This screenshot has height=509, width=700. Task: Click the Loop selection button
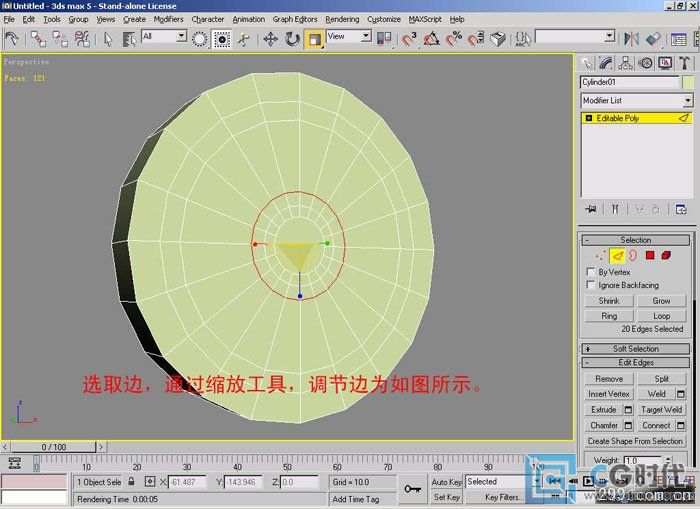pyautogui.click(x=662, y=316)
